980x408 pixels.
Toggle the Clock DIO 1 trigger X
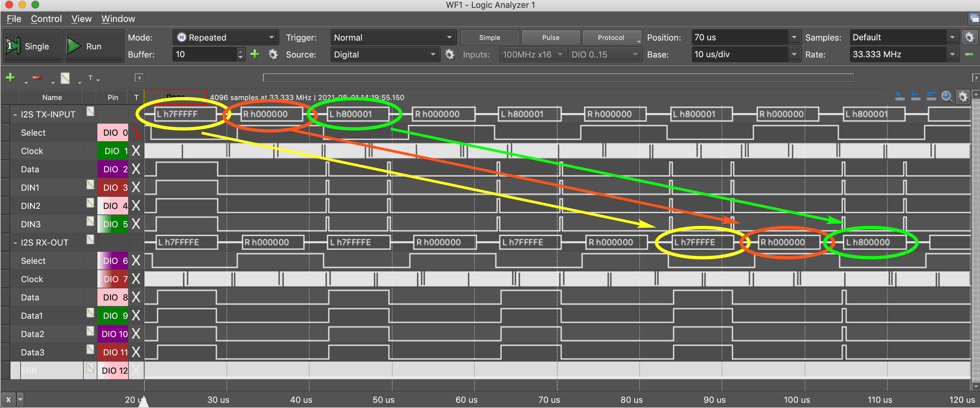coord(136,151)
